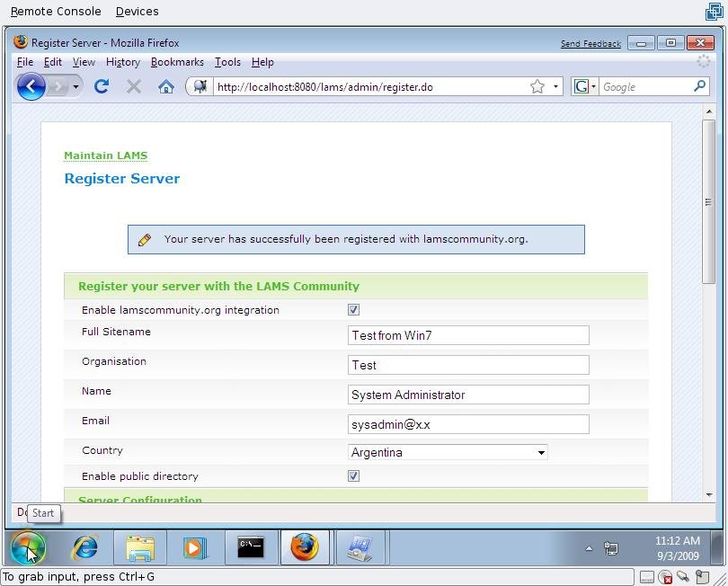Click the Home icon in the toolbar
This screenshot has height=586, width=728.
tap(165, 86)
